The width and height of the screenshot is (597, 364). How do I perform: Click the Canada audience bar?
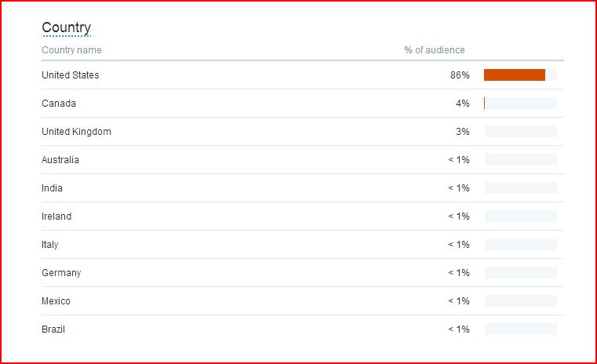coord(520,104)
